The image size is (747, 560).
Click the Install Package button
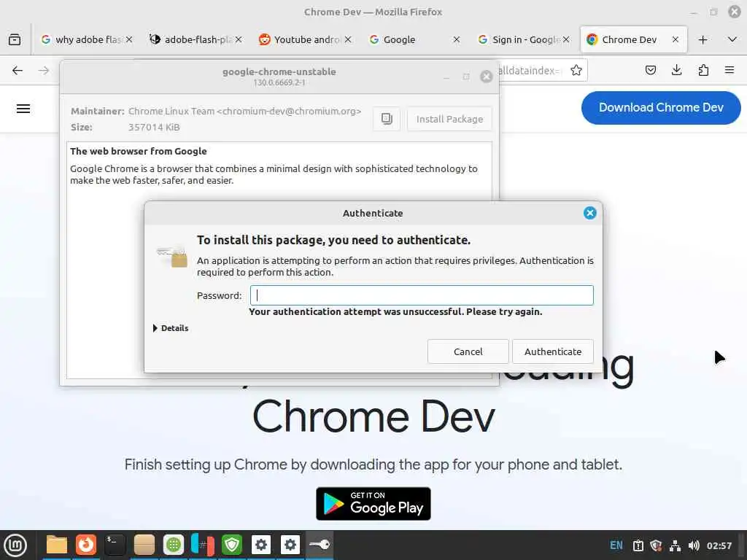pos(449,119)
